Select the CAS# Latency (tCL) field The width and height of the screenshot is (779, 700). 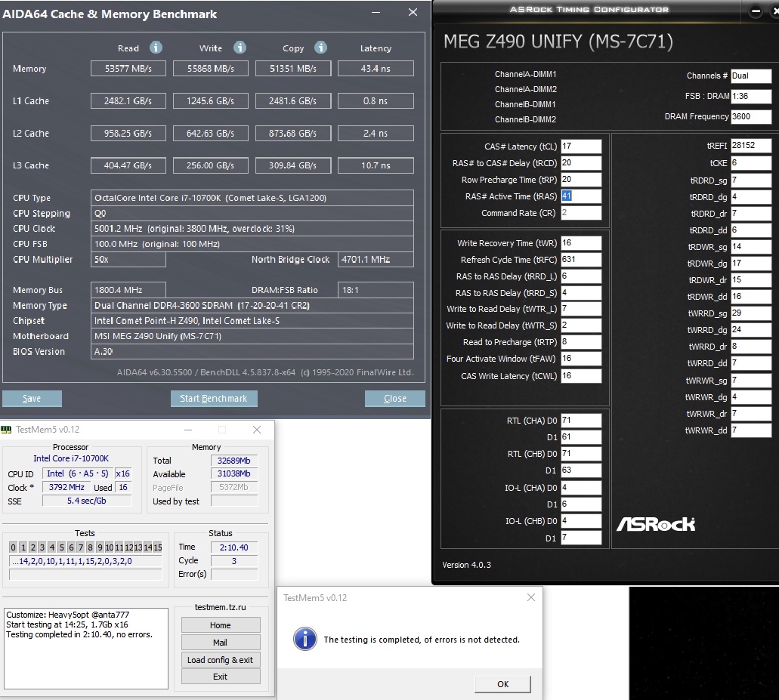(581, 146)
